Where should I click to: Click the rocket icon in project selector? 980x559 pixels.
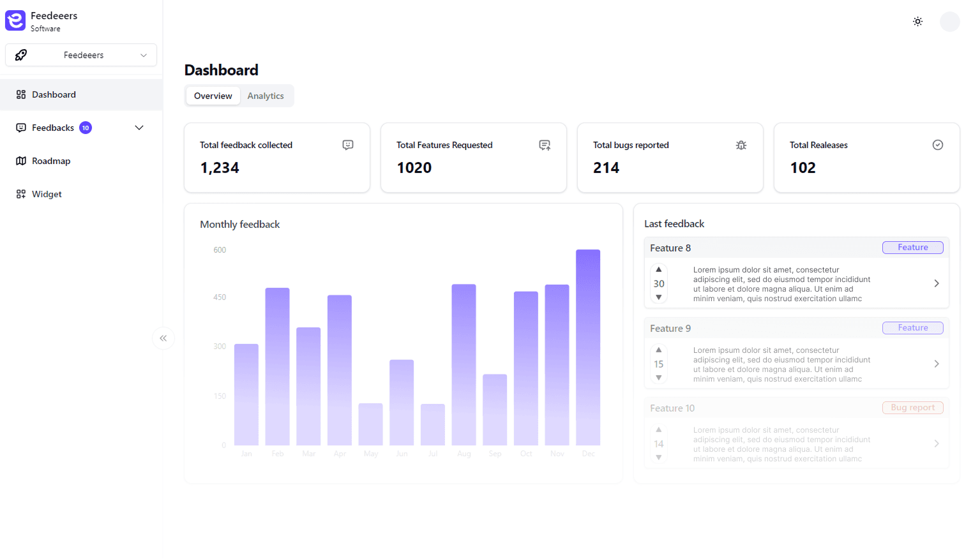click(x=21, y=55)
